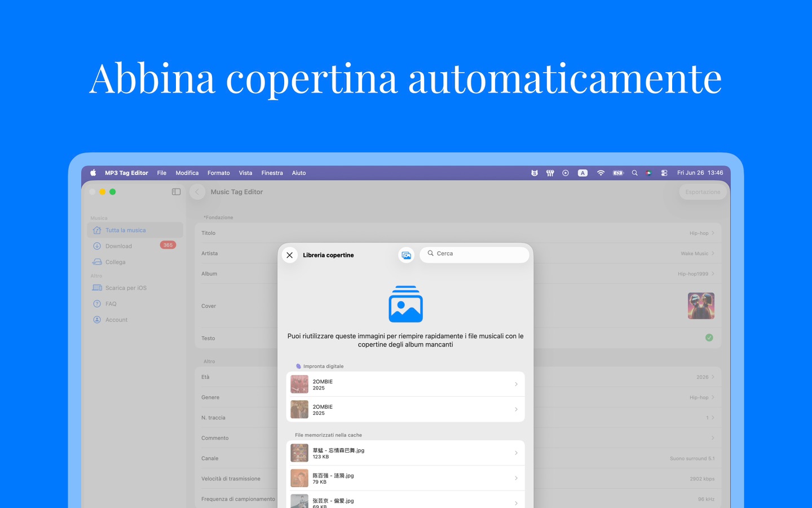Open the Album Hip-hop1999 value chevron
The width and height of the screenshot is (812, 508).
click(x=713, y=274)
